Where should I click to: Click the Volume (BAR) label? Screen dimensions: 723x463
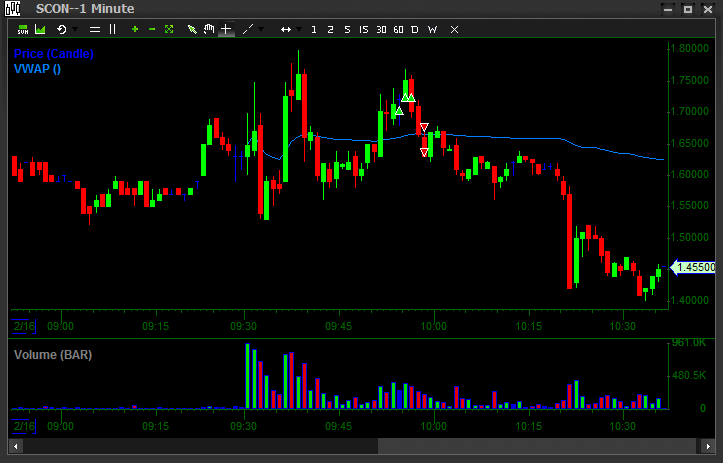(x=53, y=355)
